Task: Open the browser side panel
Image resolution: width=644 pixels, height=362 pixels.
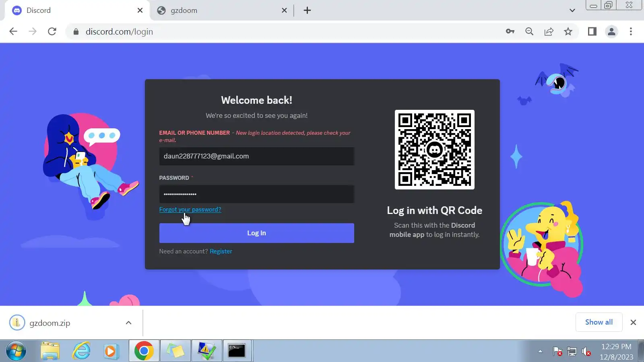Action: coord(592,31)
